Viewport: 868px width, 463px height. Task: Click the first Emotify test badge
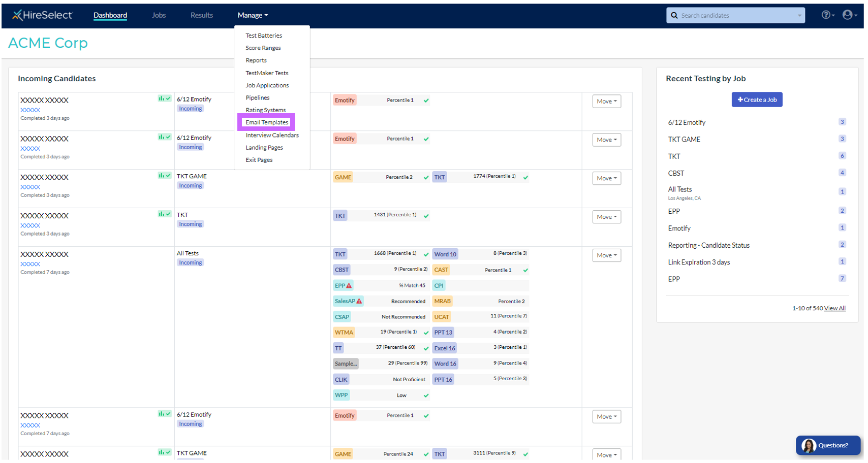[345, 100]
